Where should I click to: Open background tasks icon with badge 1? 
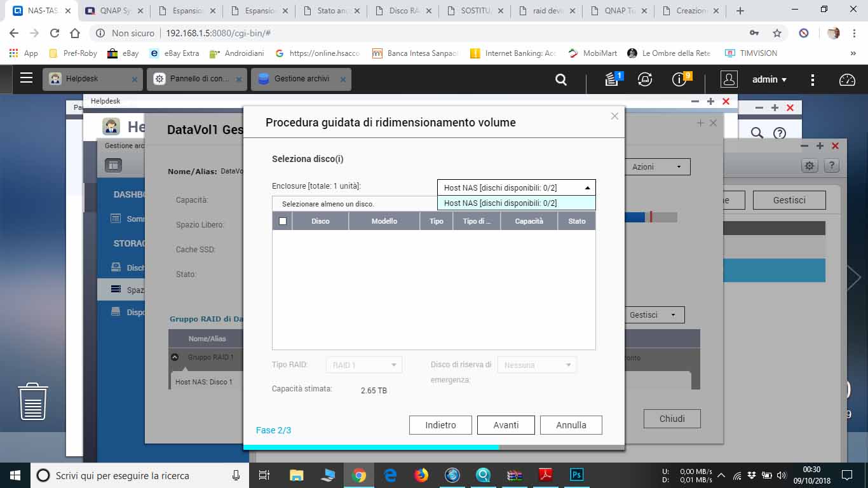612,79
